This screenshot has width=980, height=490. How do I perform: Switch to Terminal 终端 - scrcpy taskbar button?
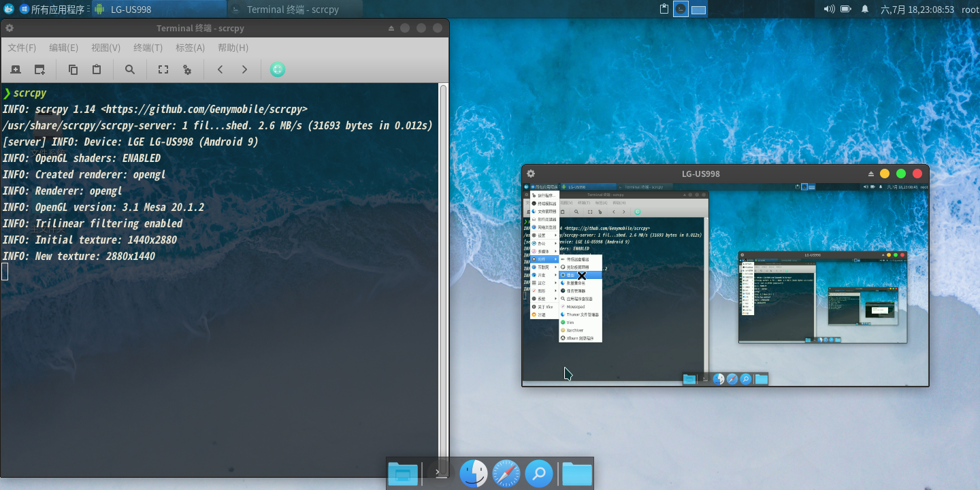[294, 10]
